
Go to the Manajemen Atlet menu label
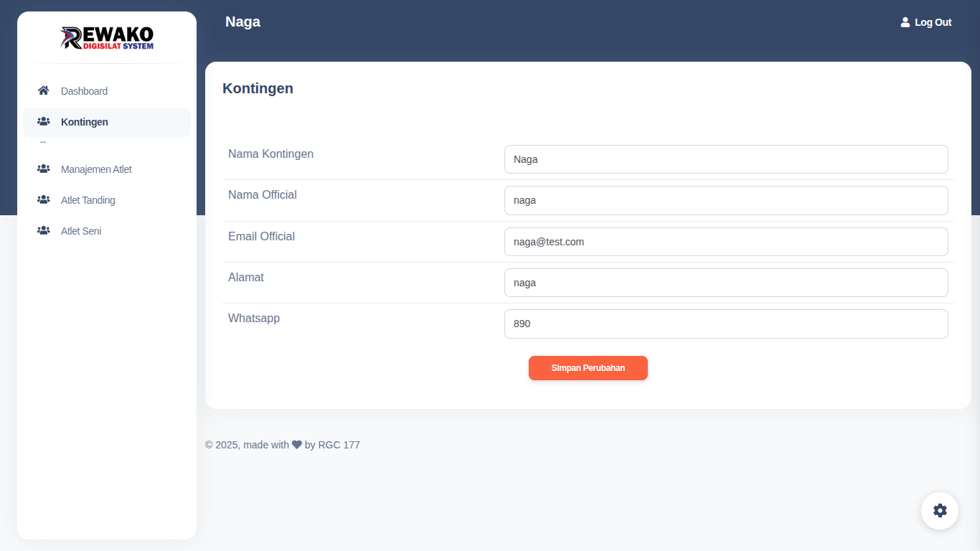click(96, 169)
